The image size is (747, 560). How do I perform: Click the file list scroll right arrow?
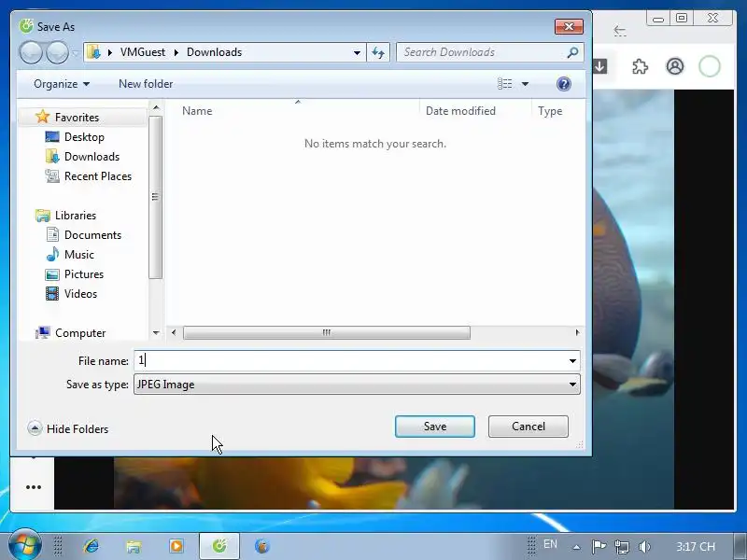(x=577, y=332)
